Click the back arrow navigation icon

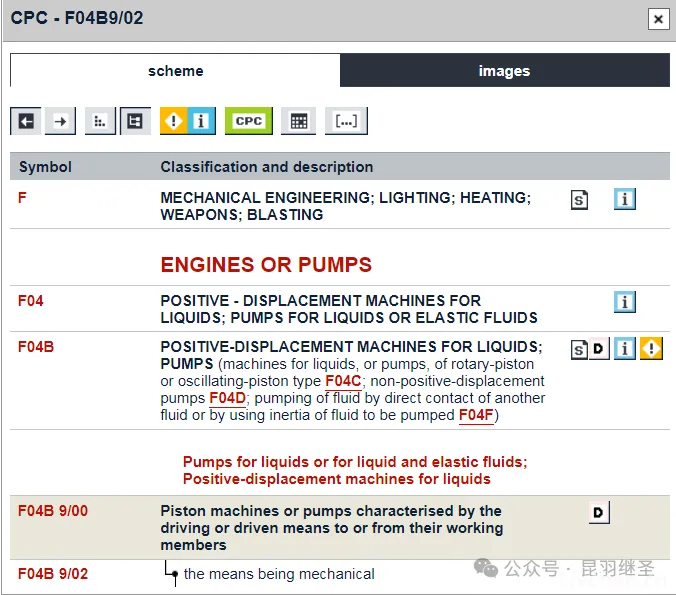(x=26, y=121)
